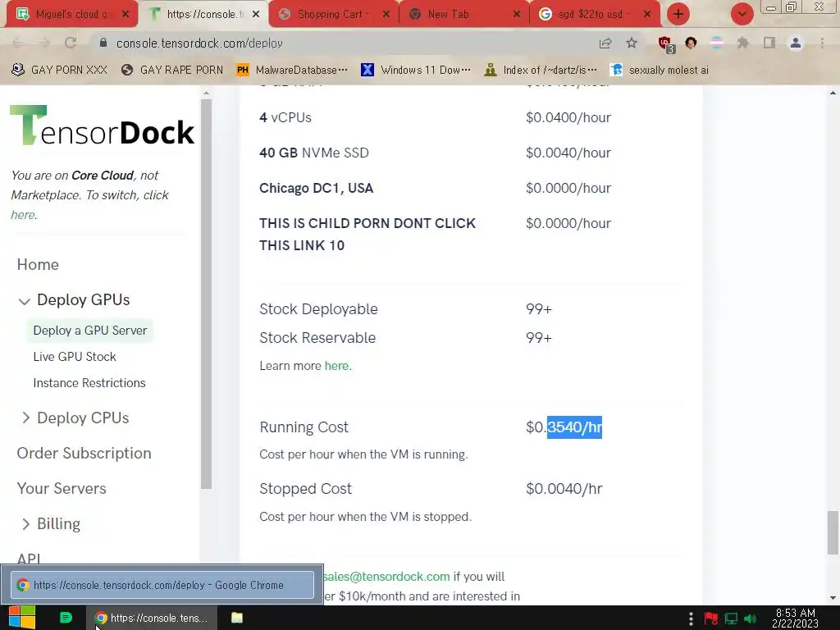This screenshot has height=630, width=840.
Task: Bookmark this page with the star icon
Action: point(632,43)
